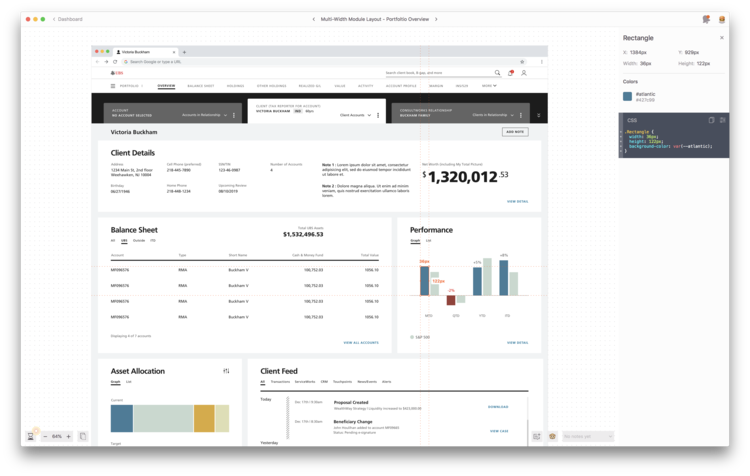
Task: Click View Case on Beneficiary Change
Action: point(499,431)
